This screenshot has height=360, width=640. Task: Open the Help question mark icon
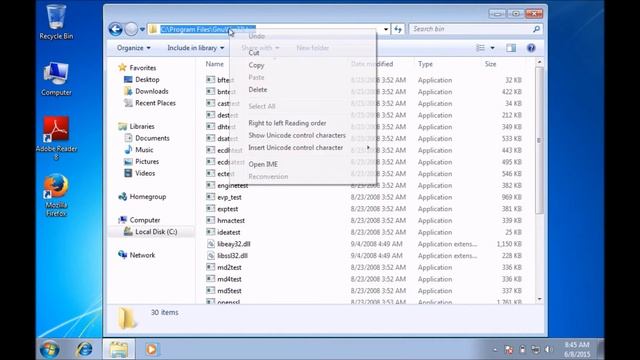pos(531,48)
